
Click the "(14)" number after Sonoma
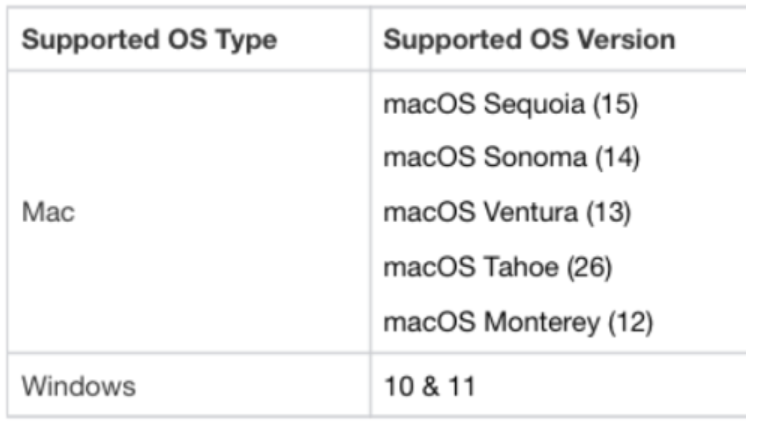coord(616,158)
